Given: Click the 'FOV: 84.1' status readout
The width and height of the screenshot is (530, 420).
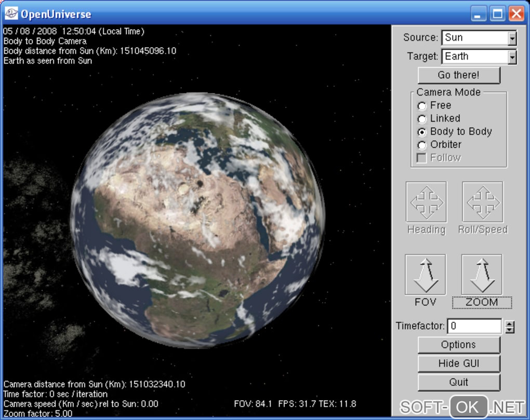Looking at the screenshot, I should (253, 404).
